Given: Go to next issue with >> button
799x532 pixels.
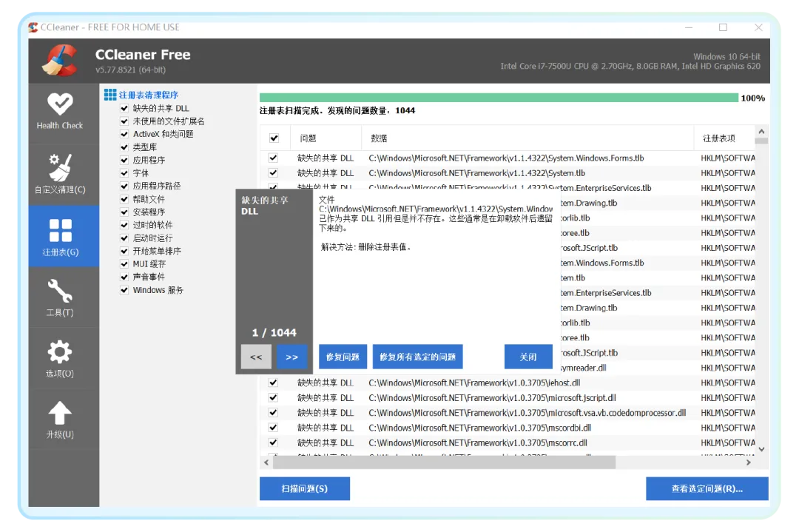Looking at the screenshot, I should (x=292, y=357).
